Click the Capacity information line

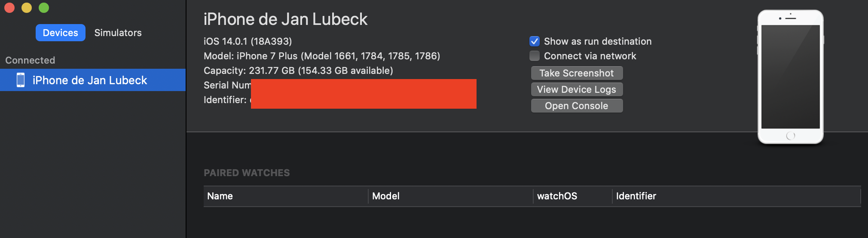(298, 70)
